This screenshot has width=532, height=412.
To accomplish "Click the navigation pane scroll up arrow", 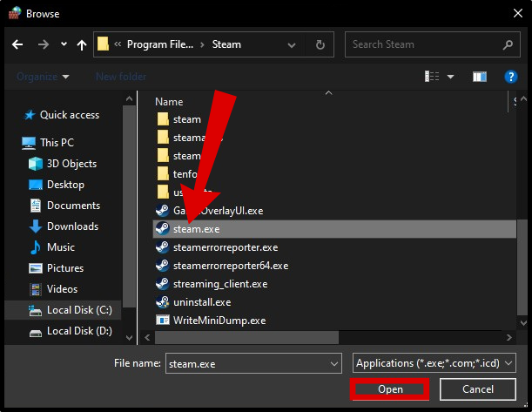I will [129, 99].
